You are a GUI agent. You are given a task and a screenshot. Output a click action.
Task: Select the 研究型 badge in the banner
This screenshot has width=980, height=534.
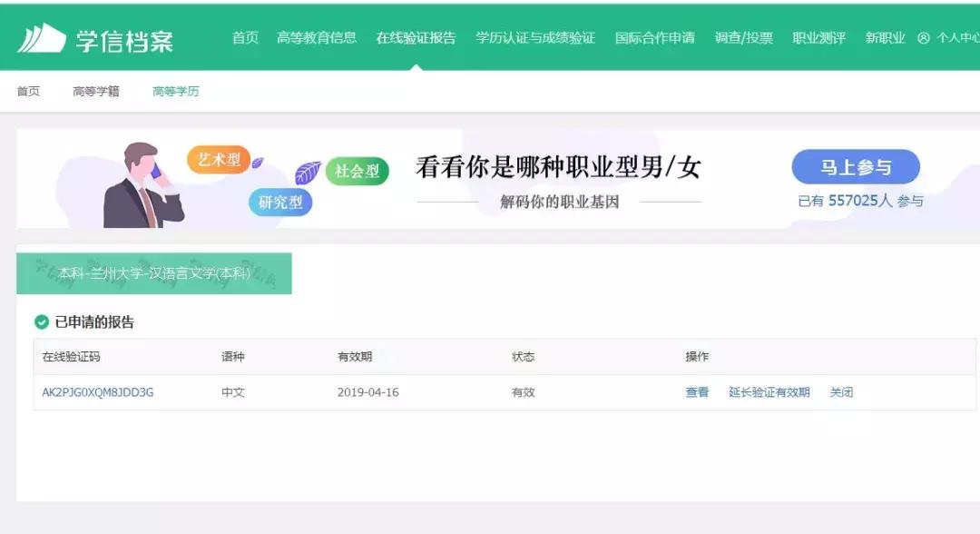click(279, 203)
